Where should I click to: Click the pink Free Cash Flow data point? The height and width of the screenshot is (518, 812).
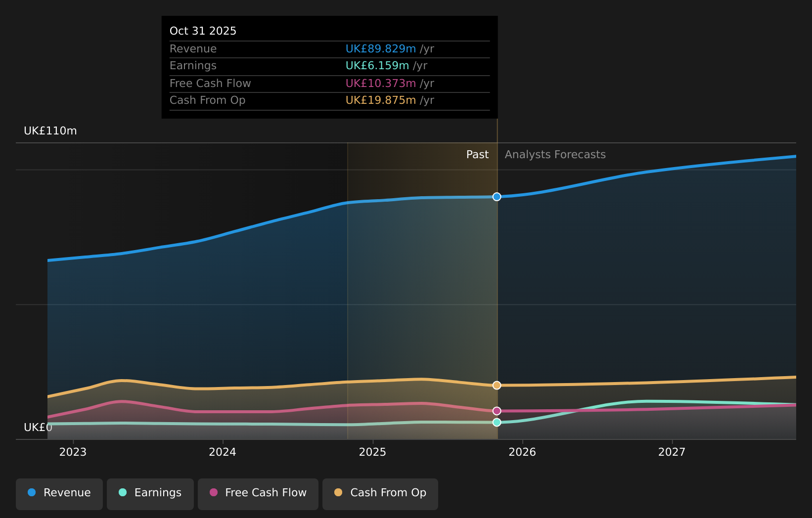click(x=497, y=411)
